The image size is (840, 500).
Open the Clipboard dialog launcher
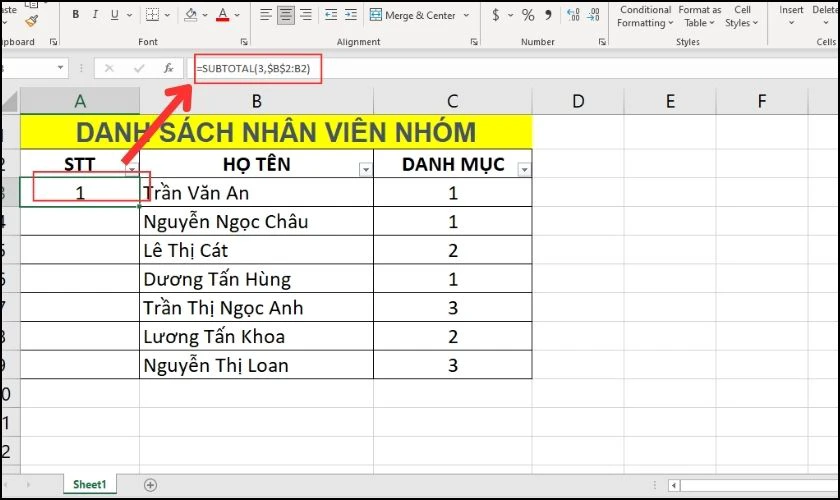point(53,42)
